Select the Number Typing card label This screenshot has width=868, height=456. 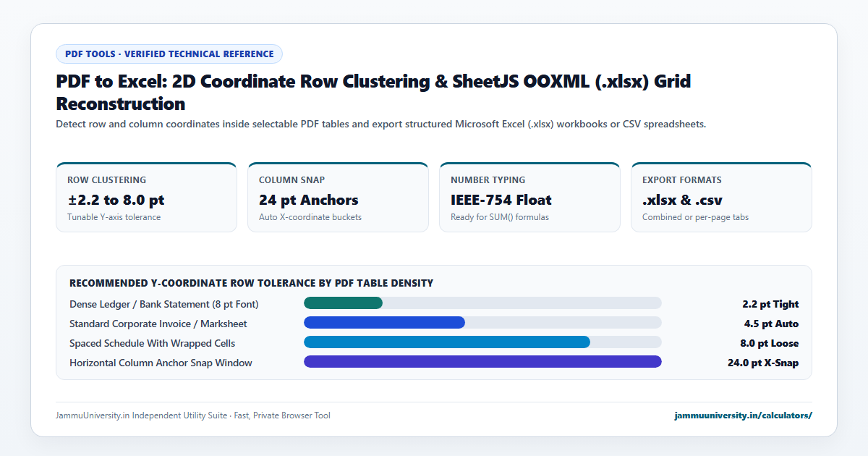pos(488,180)
